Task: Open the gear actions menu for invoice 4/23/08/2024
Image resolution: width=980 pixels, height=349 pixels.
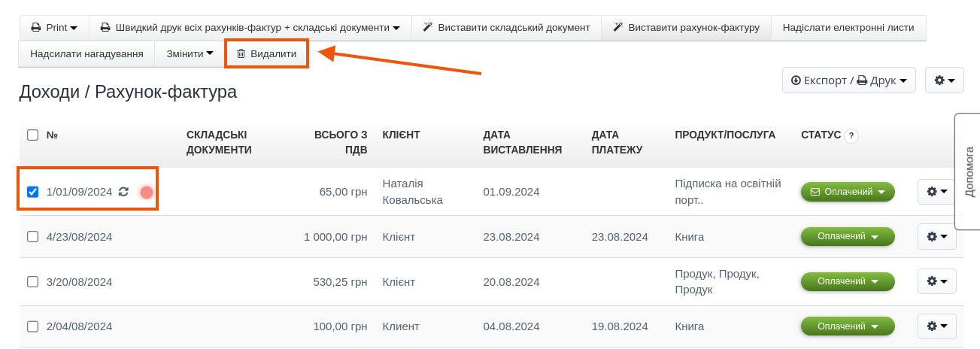Action: tap(936, 236)
